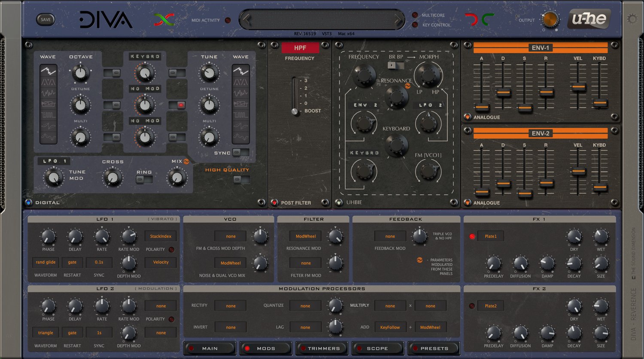Switch to the MAIN tab
Screen dimensions: 644x359
pos(210,348)
